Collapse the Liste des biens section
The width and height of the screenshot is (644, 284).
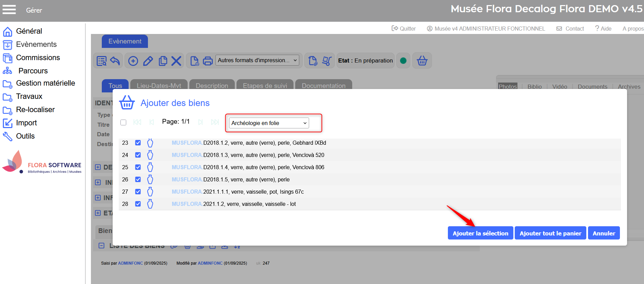pos(101,246)
